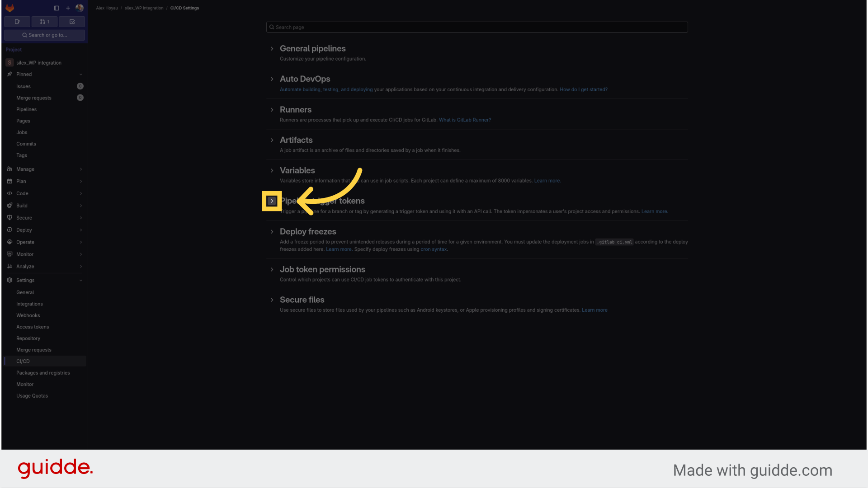The width and height of the screenshot is (868, 488).
Task: Expand the Variables section
Action: point(272,171)
